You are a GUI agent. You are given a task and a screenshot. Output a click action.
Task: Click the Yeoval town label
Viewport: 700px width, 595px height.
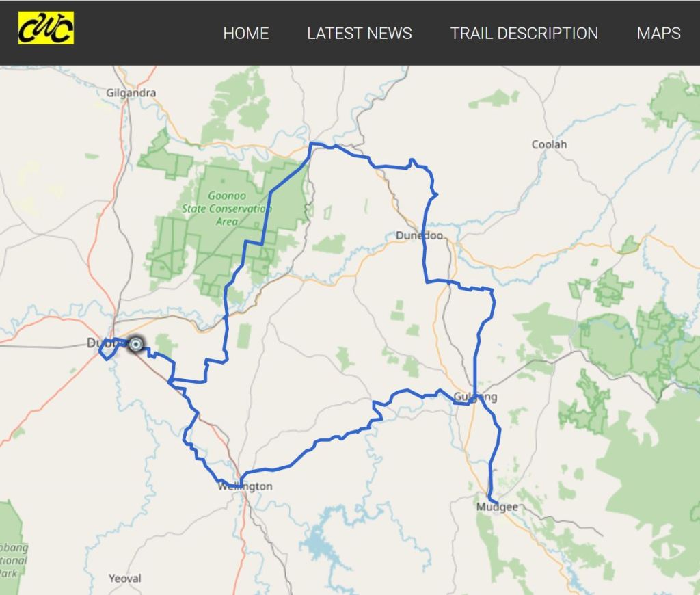point(124,579)
